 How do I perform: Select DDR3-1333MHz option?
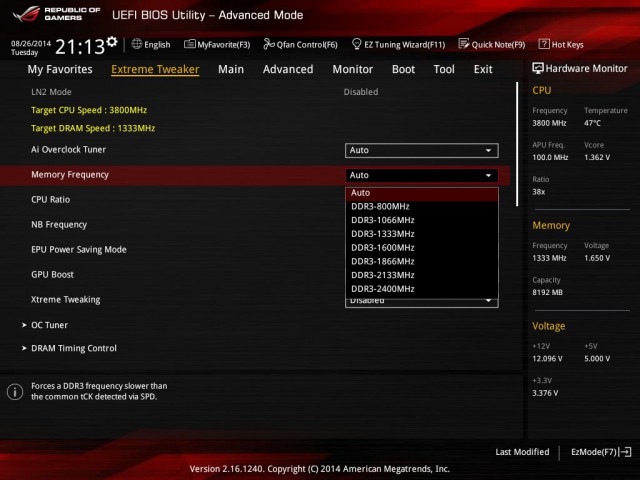tap(422, 234)
